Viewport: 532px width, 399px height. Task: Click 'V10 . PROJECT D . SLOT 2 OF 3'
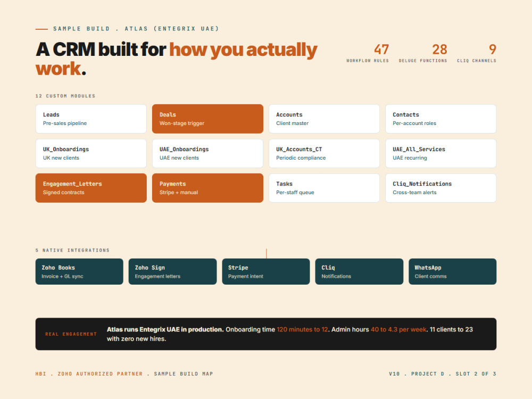(443, 374)
